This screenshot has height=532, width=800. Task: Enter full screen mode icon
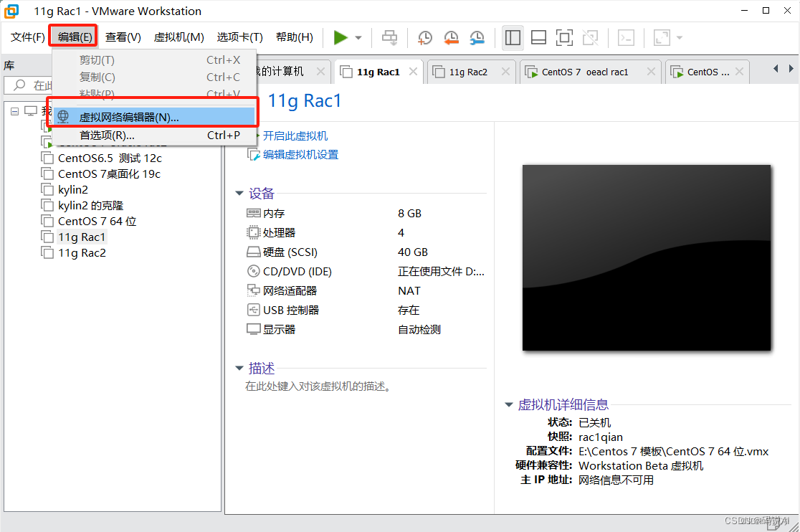564,38
